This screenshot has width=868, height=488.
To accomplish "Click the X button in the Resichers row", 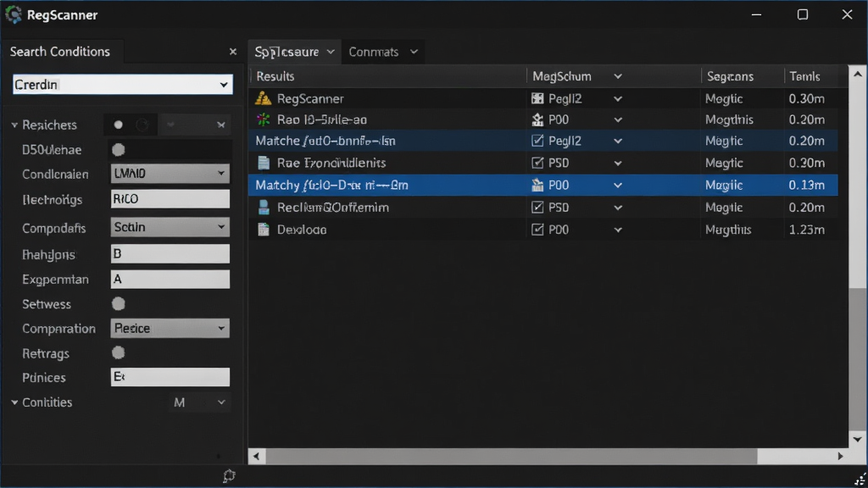I will click(221, 125).
